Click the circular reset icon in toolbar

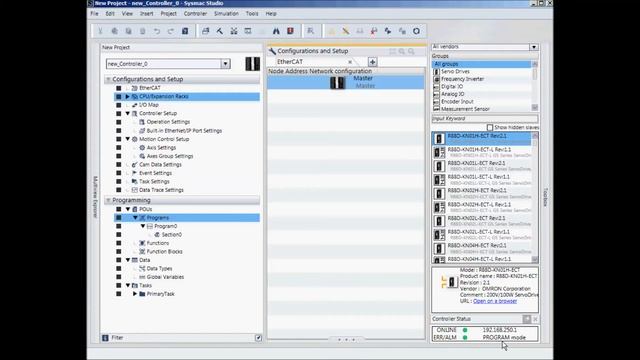pos(416,31)
